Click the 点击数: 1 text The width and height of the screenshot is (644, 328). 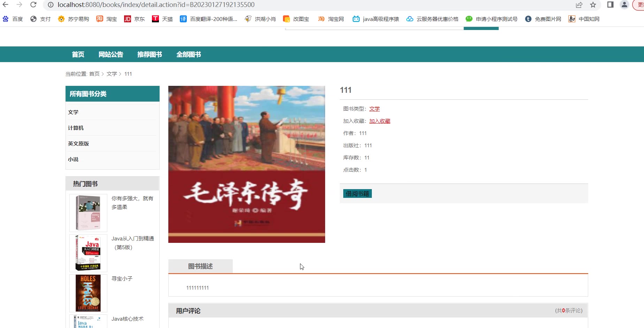(355, 170)
